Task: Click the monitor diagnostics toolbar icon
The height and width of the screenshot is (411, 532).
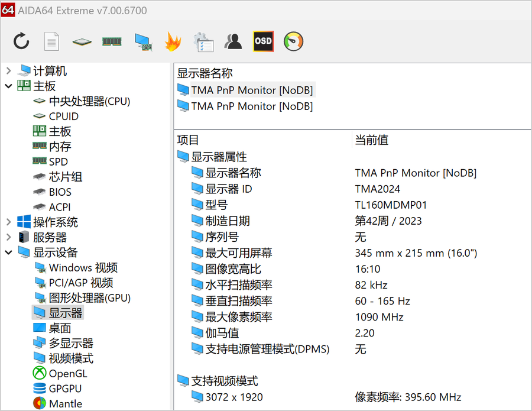Action: 143,42
